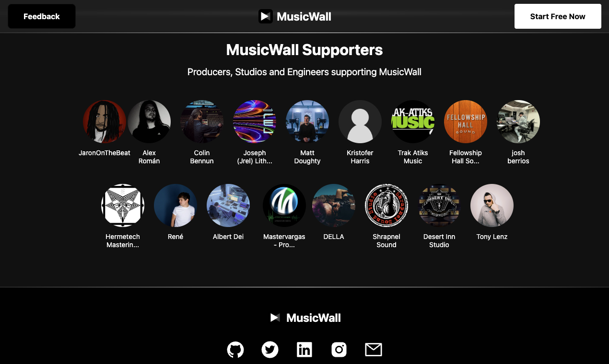Open Matt Doughty's avatar
Screen dimensions: 609x364
[307, 122]
